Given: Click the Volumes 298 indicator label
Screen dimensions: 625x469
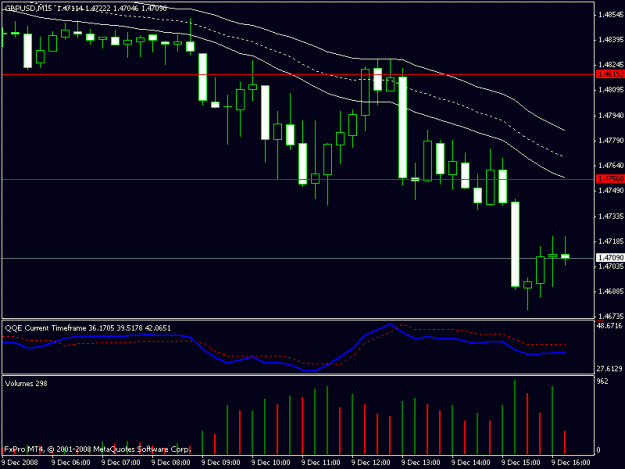Looking at the screenshot, I should (x=26, y=384).
